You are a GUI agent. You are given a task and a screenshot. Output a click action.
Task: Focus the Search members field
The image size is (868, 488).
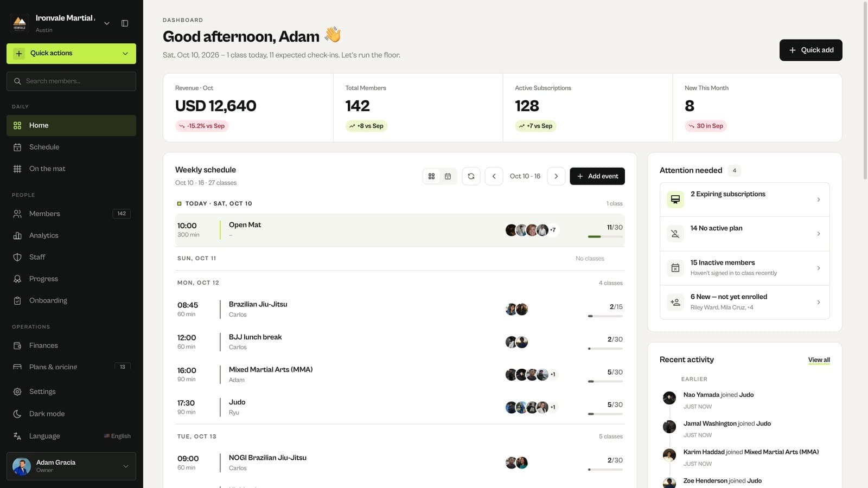coord(71,81)
